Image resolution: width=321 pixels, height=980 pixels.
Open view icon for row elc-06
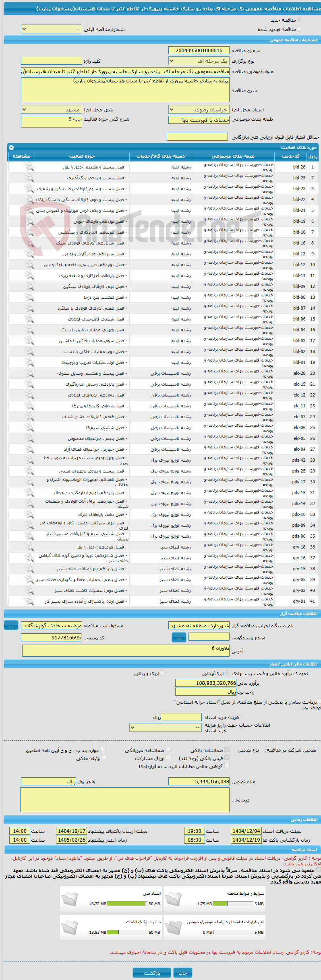point(29,427)
